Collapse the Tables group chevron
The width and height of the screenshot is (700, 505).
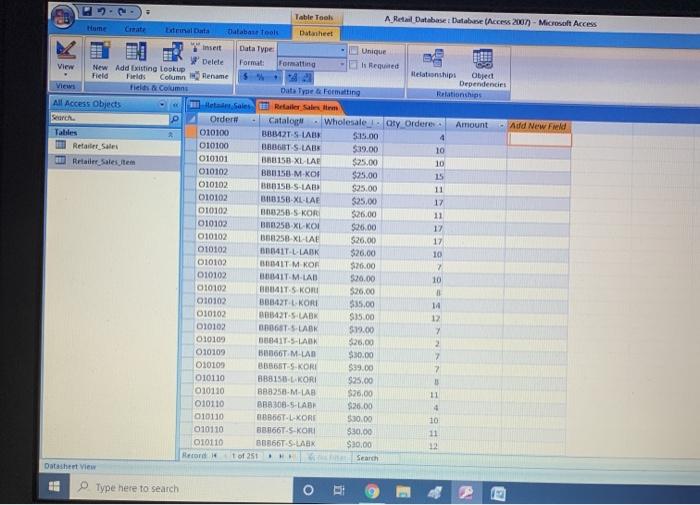click(x=171, y=134)
